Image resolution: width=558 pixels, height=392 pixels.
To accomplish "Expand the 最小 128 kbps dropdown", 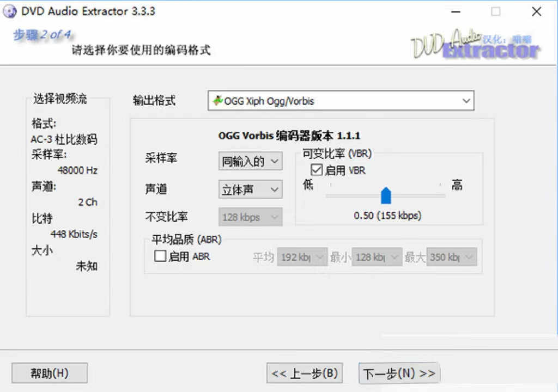I will 377,257.
